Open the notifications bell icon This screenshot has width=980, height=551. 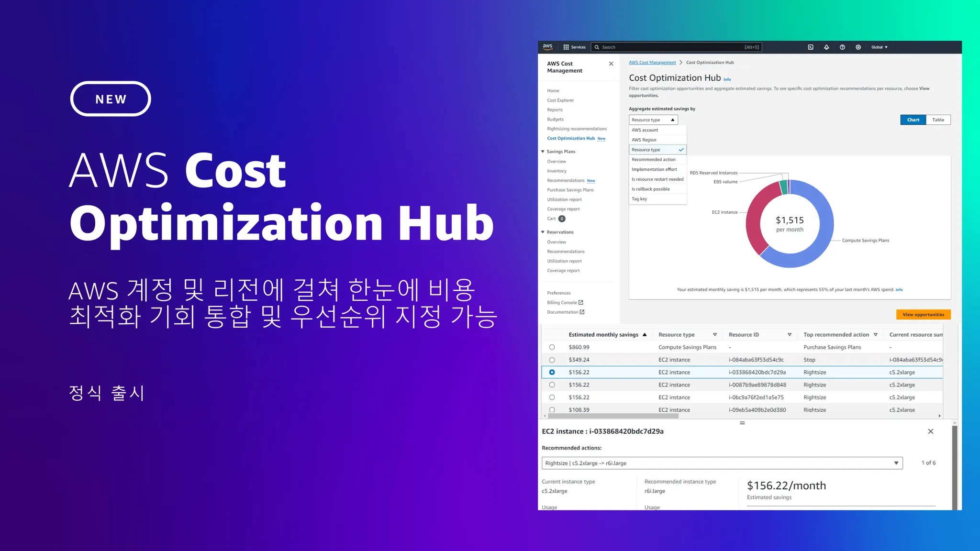(x=826, y=47)
